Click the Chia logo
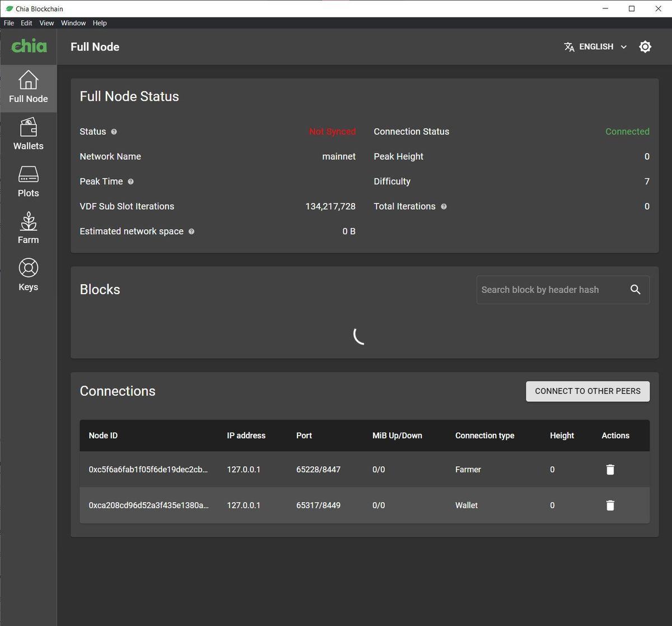Screen dimensions: 672x626 click(x=28, y=47)
